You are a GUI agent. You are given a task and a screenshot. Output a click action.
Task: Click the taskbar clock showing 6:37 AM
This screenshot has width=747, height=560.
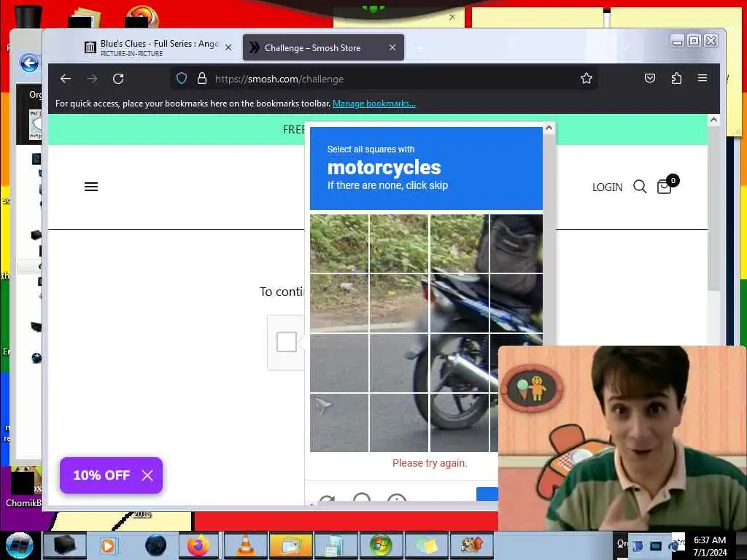pyautogui.click(x=710, y=545)
